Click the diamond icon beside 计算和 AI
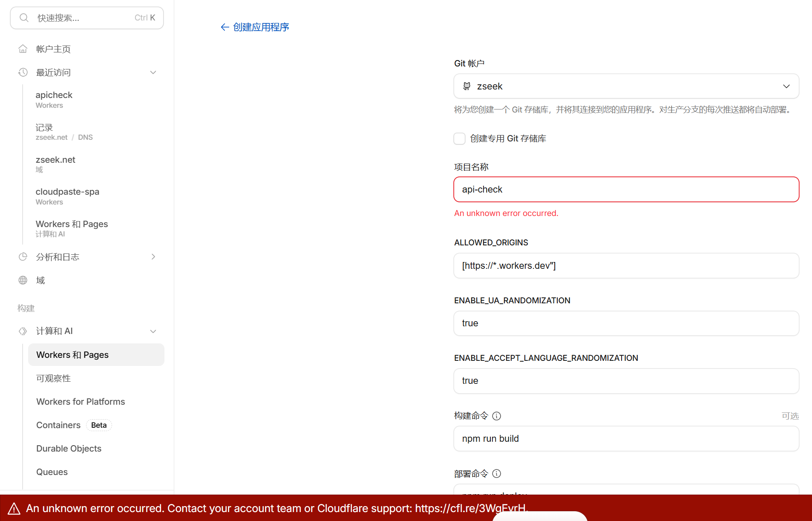Screen dimensions: 812x521 coord(23,331)
